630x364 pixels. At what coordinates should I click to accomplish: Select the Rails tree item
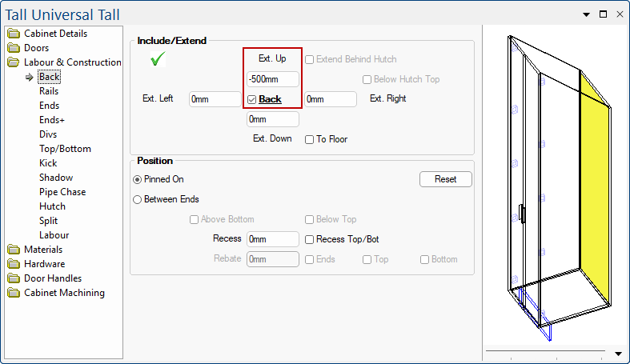coord(49,91)
